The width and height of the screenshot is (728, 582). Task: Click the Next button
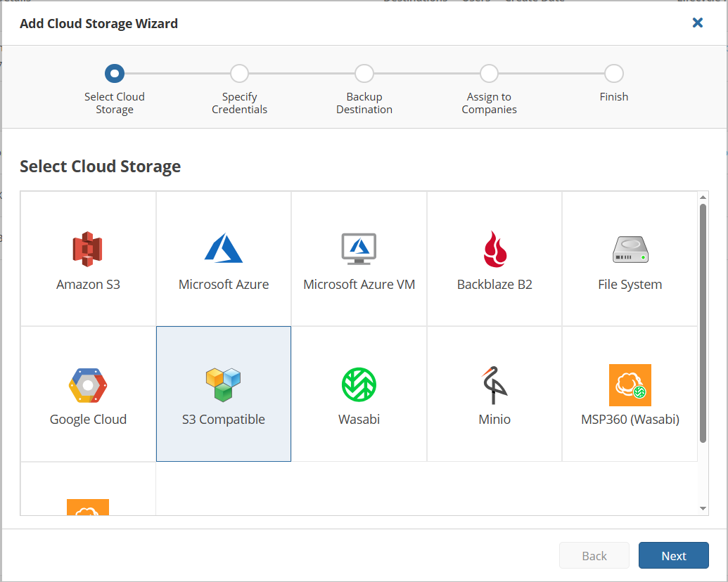(x=674, y=555)
